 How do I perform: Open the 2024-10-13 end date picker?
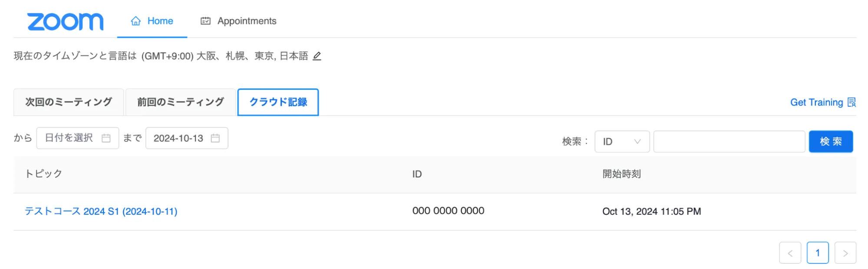178,138
